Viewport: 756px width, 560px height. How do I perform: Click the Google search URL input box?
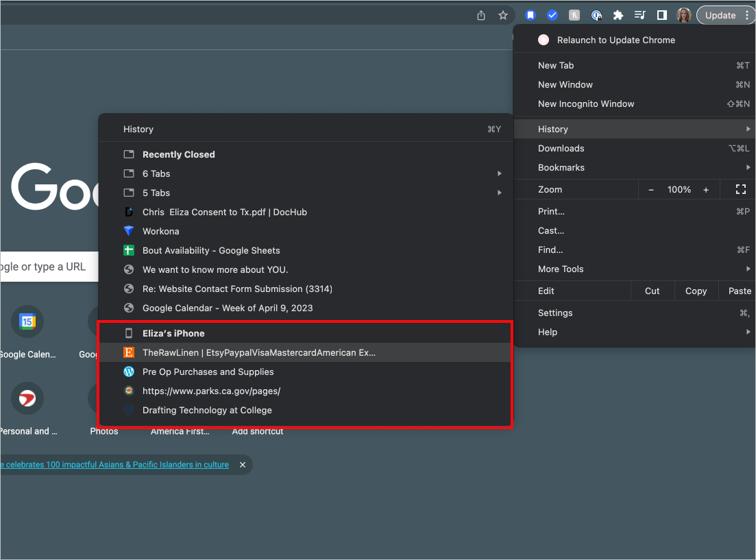pos(49,267)
